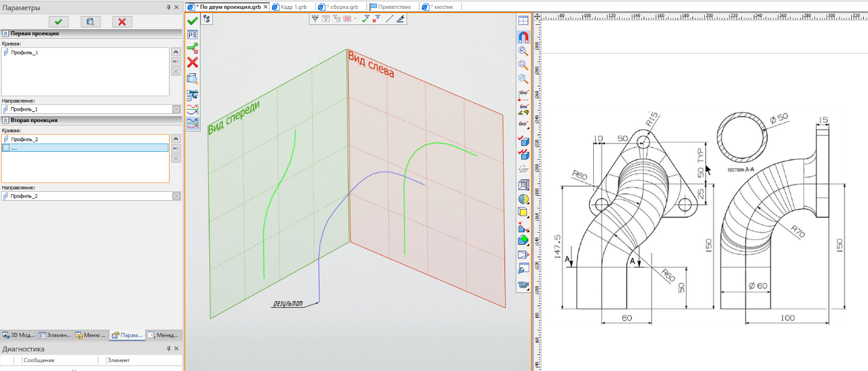
Task: Open the selection mode dropdown arrow
Action: point(355,19)
